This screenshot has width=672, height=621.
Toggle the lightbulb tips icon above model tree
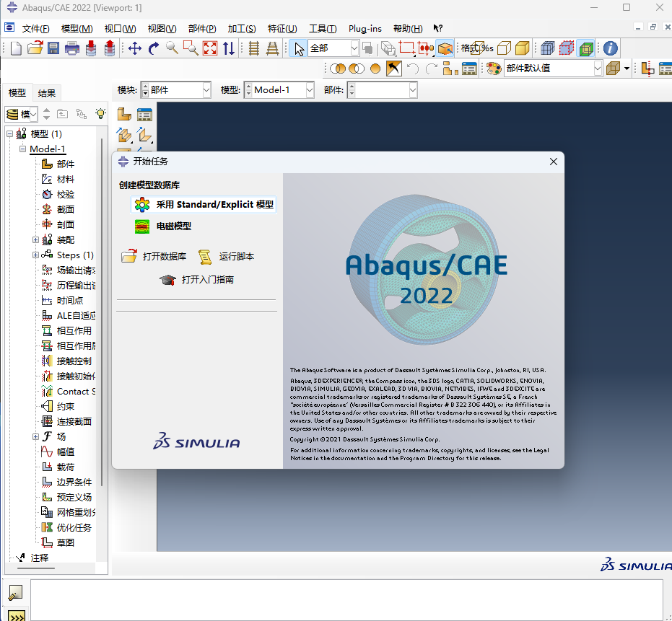pos(99,113)
